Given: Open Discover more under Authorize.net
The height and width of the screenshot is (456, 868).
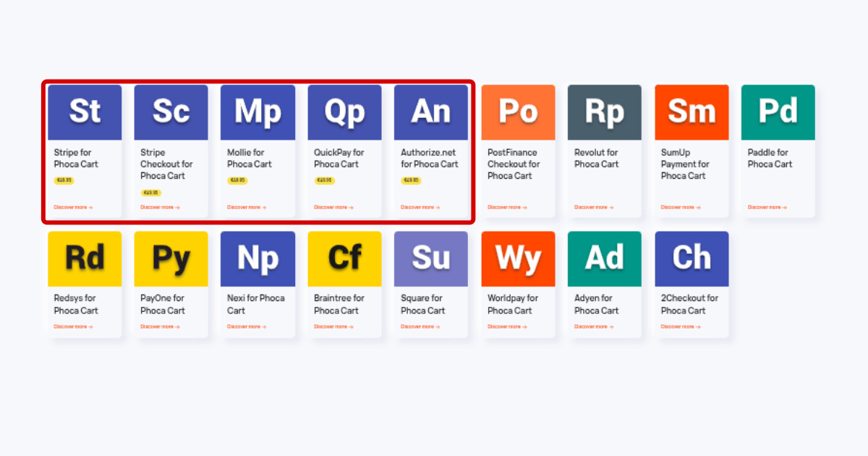Looking at the screenshot, I should (420, 207).
